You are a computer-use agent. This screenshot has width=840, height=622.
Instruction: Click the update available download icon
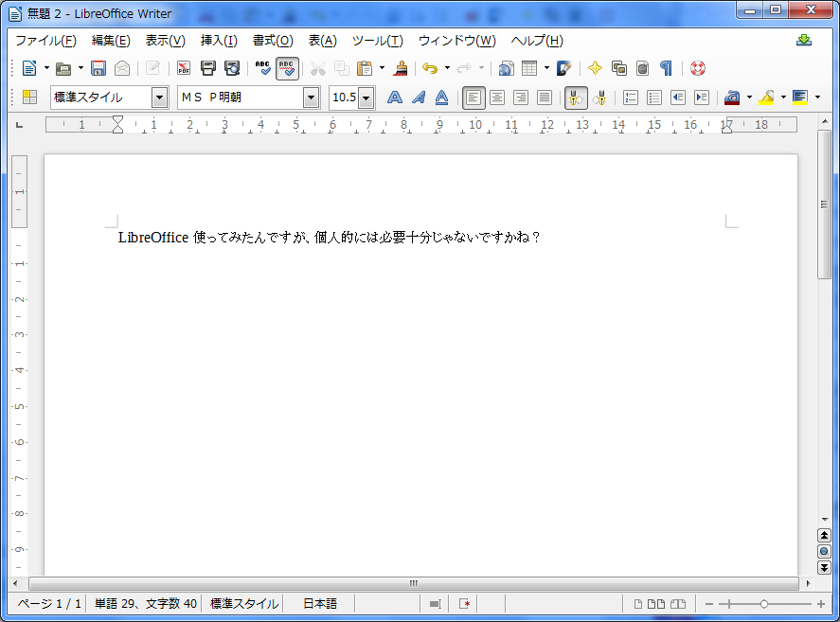(x=804, y=40)
